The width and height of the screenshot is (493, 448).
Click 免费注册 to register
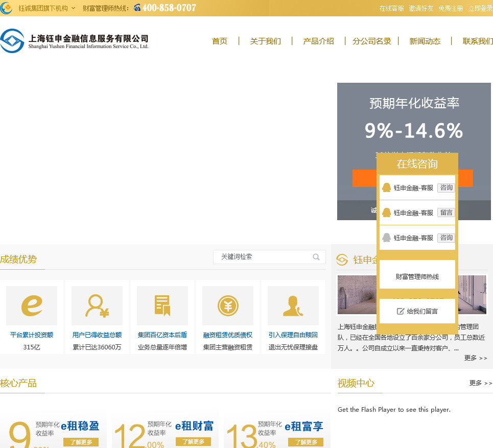click(x=451, y=9)
